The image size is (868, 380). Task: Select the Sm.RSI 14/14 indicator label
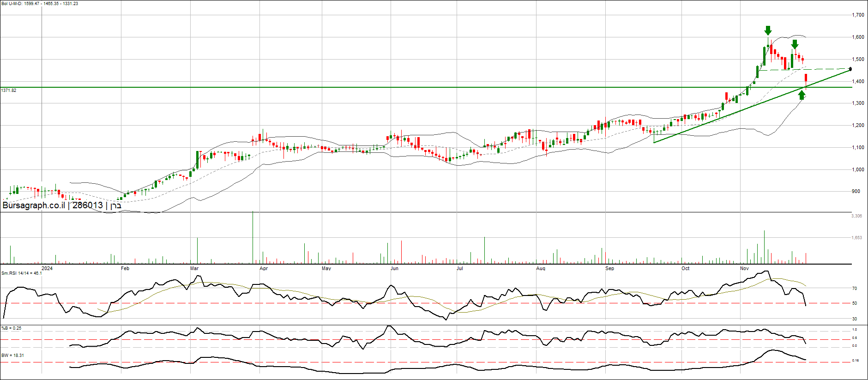pos(22,273)
